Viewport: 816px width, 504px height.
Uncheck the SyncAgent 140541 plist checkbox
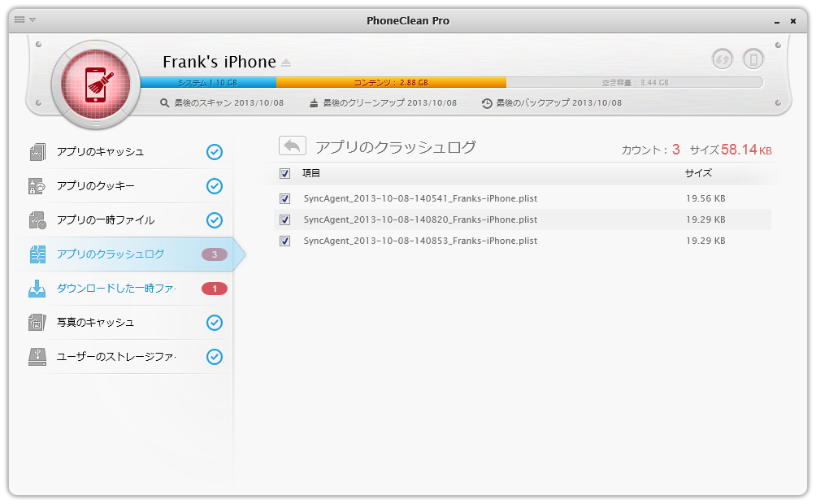284,198
